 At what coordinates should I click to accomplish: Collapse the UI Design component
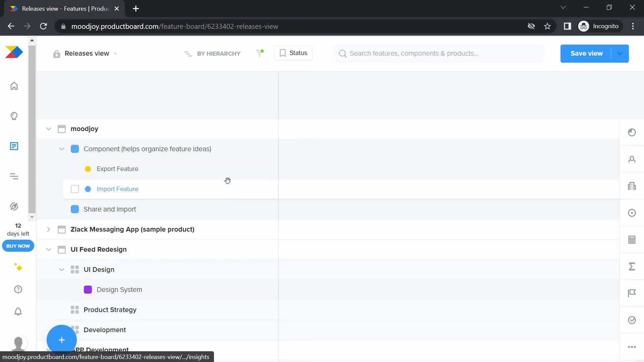tap(62, 269)
